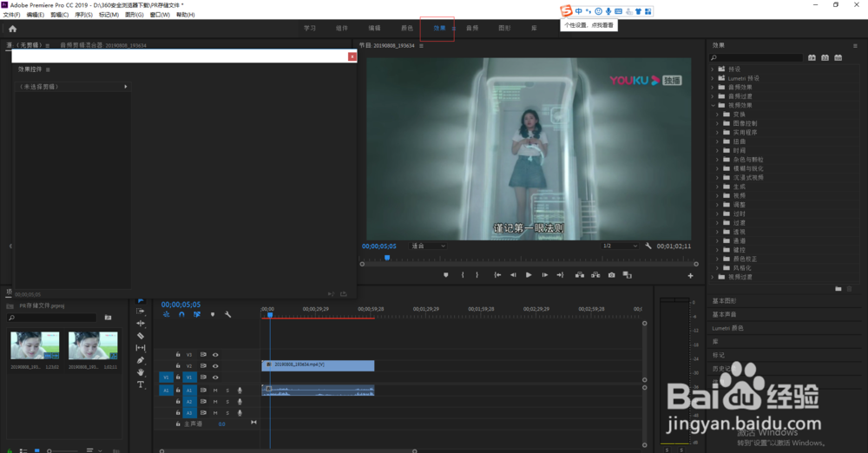Click Mark Out button
Image resolution: width=868 pixels, height=453 pixels.
[x=477, y=275]
